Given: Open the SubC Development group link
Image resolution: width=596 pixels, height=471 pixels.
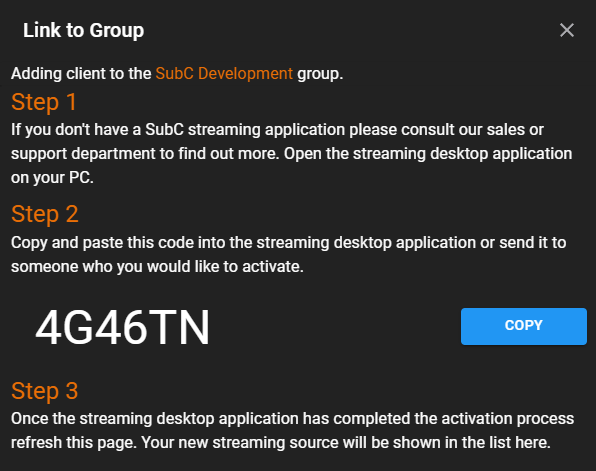Looking at the screenshot, I should [x=224, y=73].
